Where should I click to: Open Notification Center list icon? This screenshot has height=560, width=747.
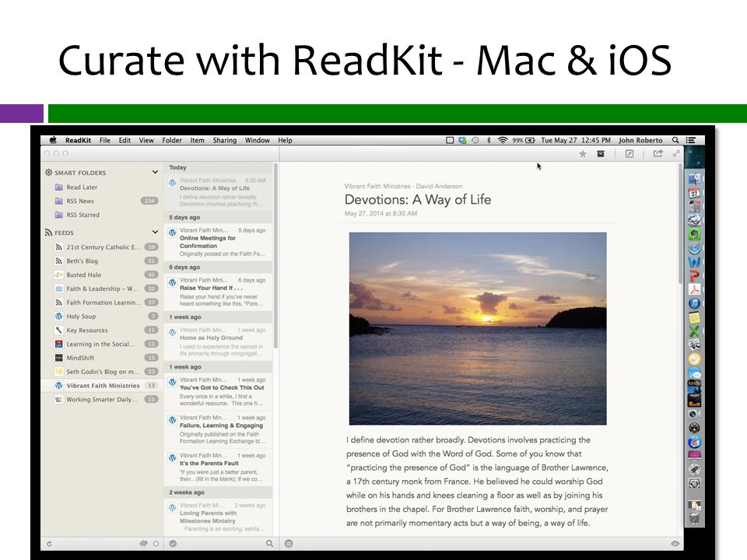[690, 140]
